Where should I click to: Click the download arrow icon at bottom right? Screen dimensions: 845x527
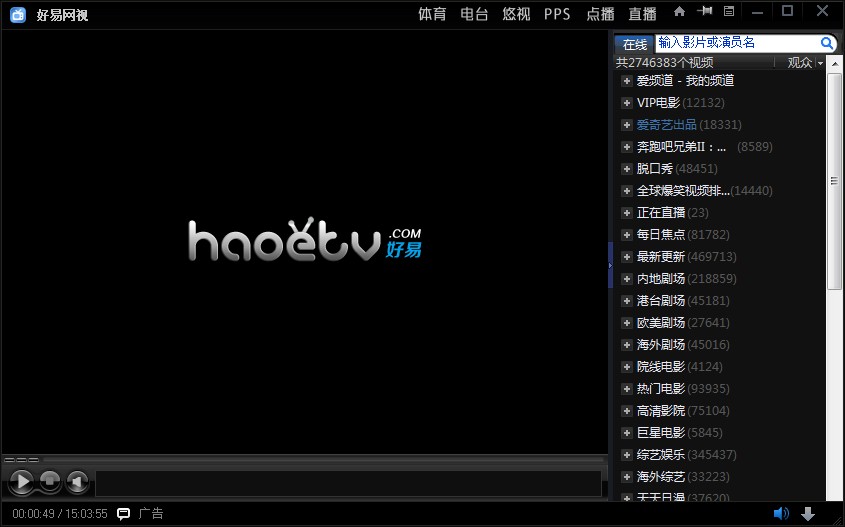click(x=808, y=514)
